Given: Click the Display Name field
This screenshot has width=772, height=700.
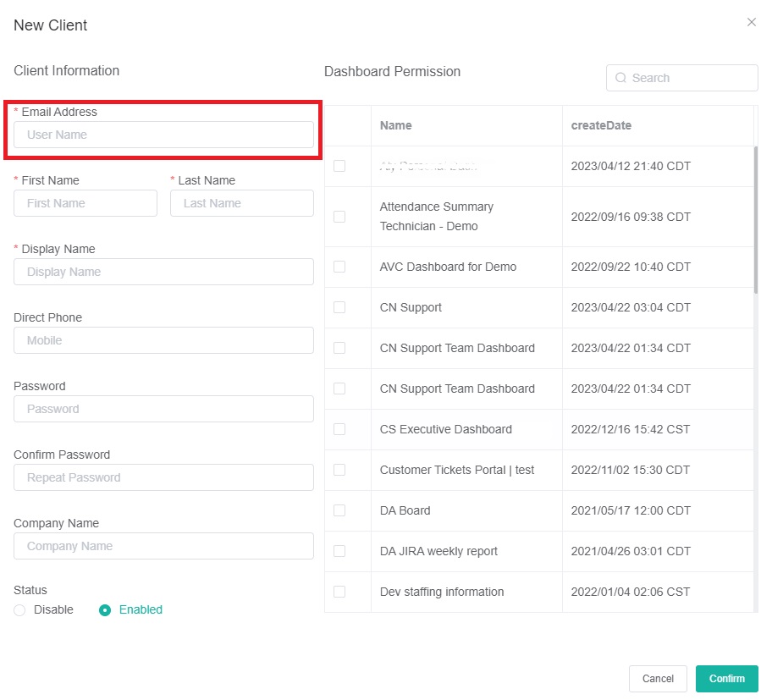Looking at the screenshot, I should pos(163,272).
